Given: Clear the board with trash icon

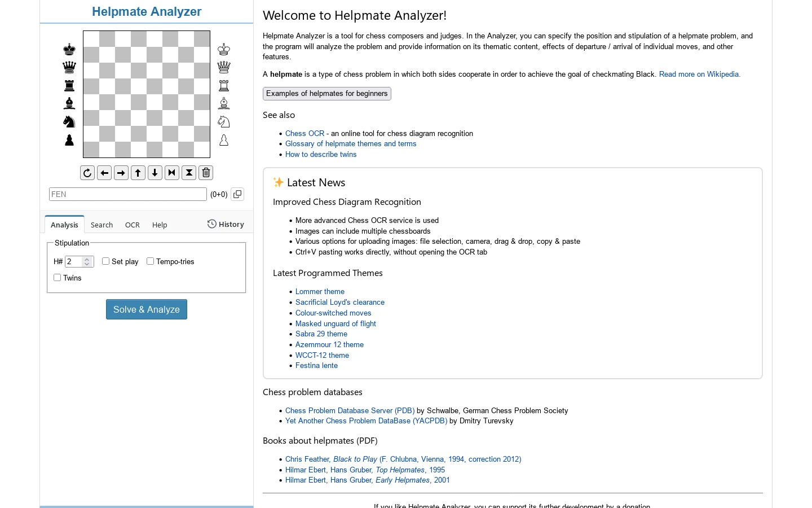Looking at the screenshot, I should pos(206,173).
